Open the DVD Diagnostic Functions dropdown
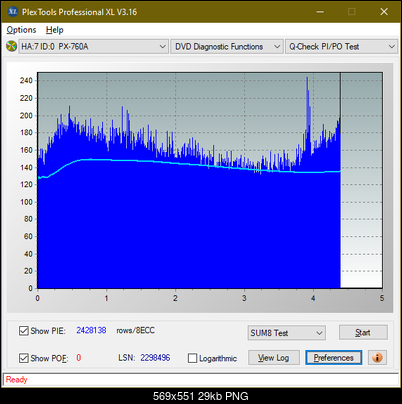This screenshot has height=404, width=402. pyautogui.click(x=226, y=47)
